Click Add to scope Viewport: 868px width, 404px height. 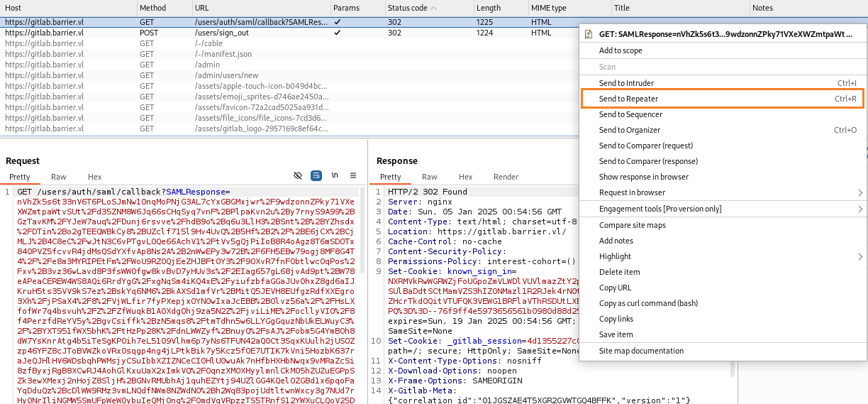click(722, 50)
